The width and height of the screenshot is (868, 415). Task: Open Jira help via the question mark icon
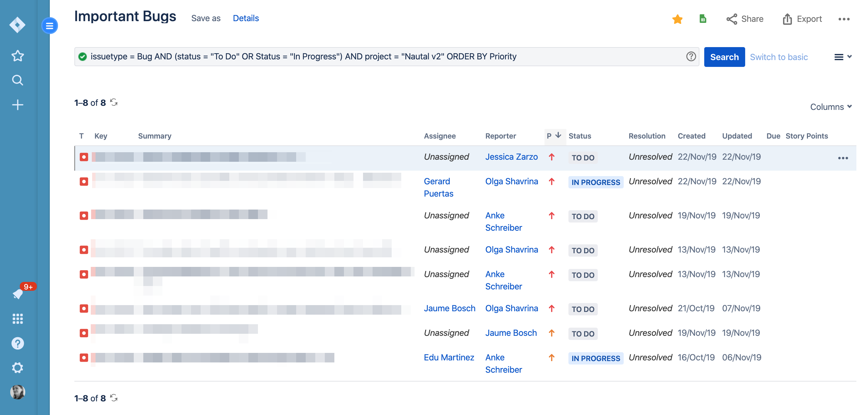pyautogui.click(x=17, y=343)
